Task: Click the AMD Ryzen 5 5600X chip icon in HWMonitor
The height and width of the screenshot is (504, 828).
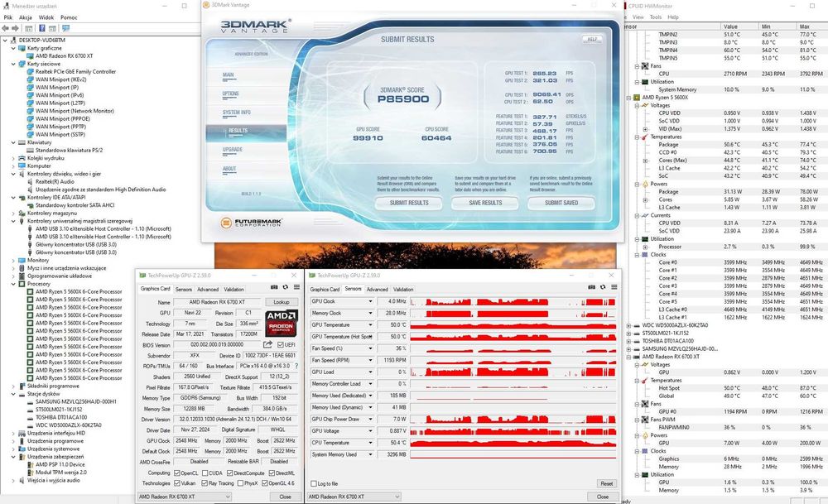Action: click(x=637, y=98)
